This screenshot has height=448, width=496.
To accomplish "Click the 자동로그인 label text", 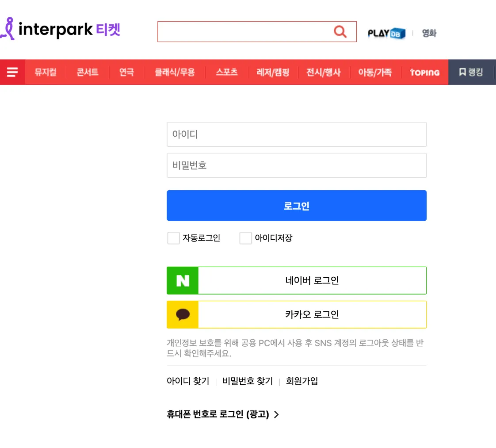I will (x=202, y=238).
